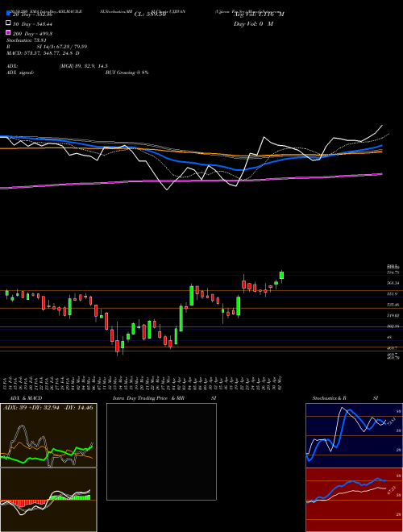Open the MACD histogram mini chart
Screen dimensions: 403x532
coord(48,500)
